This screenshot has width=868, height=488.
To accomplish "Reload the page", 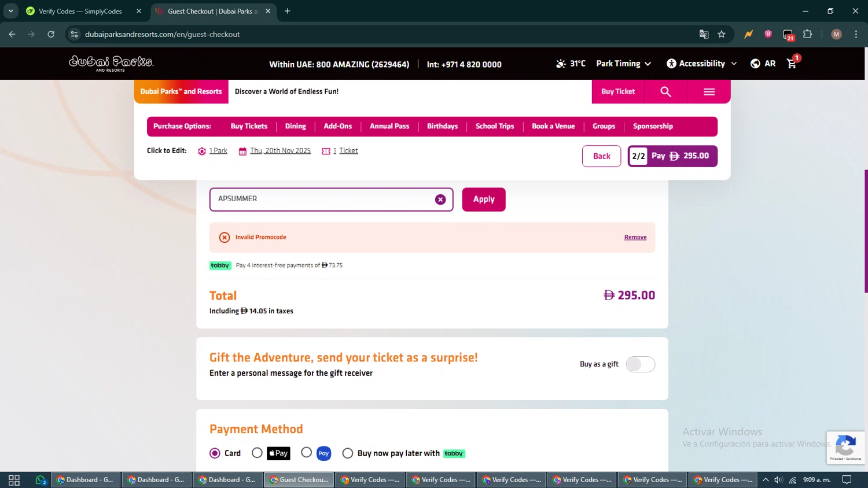I will 51,34.
